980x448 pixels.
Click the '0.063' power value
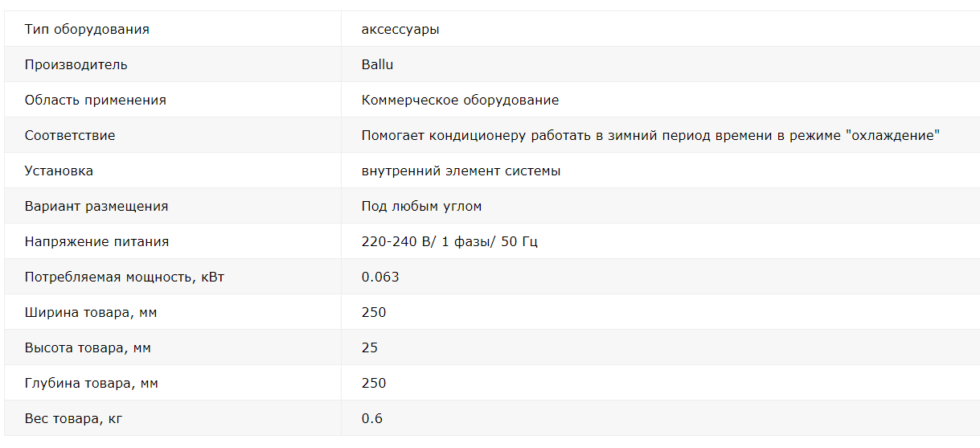click(x=380, y=277)
